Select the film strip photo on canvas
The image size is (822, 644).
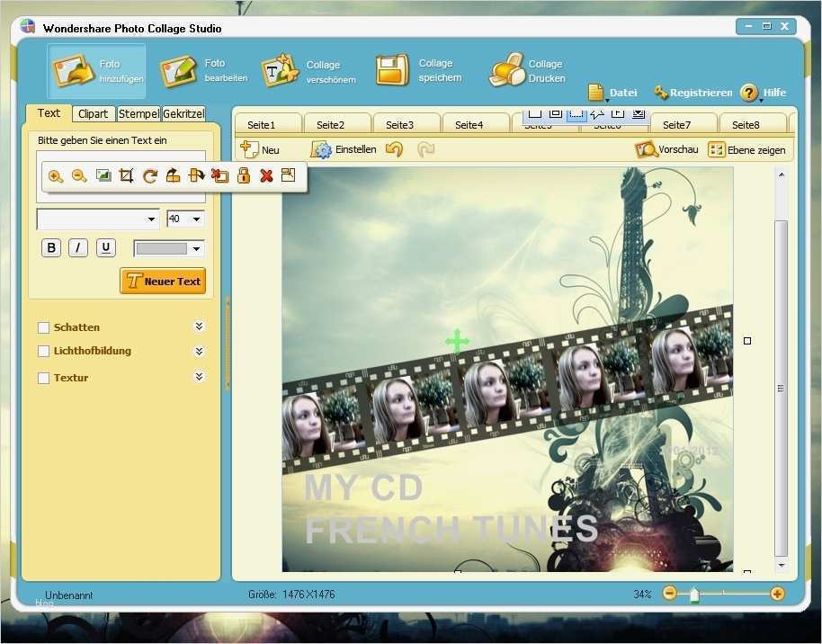point(507,389)
